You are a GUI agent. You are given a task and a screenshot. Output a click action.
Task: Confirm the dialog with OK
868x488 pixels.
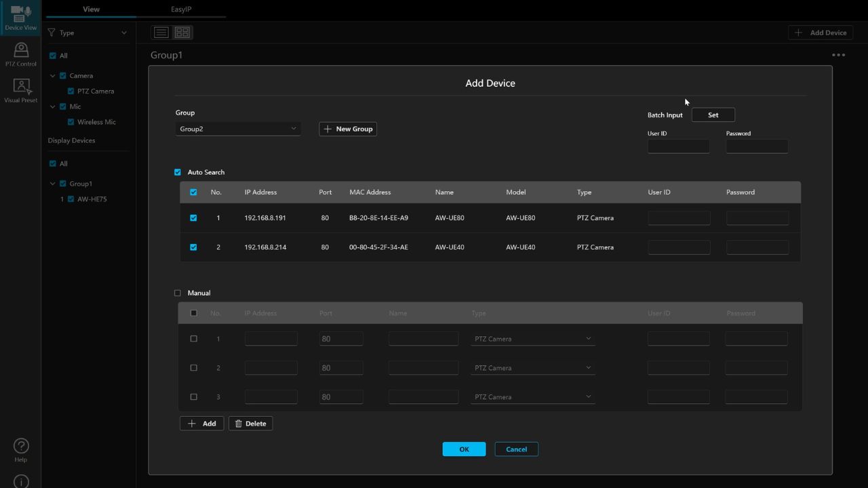464,449
